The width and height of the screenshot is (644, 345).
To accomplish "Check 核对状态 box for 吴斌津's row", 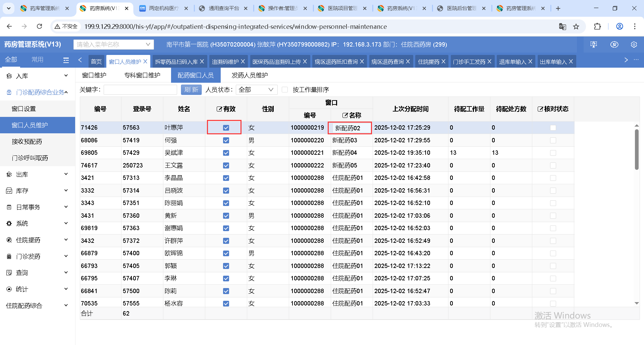I will point(553,153).
